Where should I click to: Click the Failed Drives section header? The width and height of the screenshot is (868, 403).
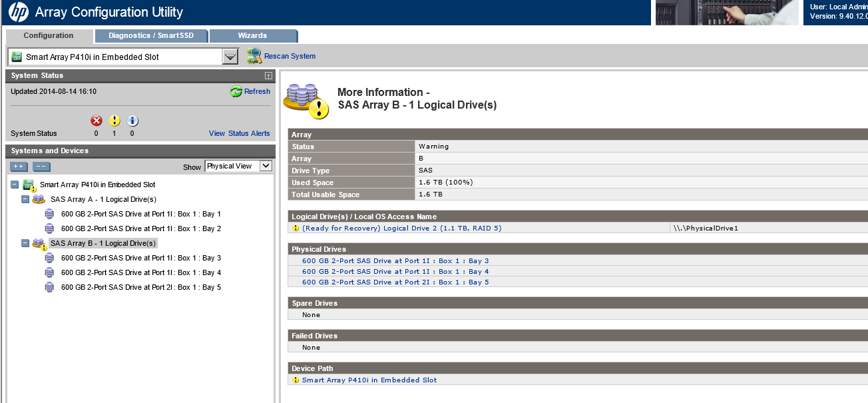tap(578, 336)
